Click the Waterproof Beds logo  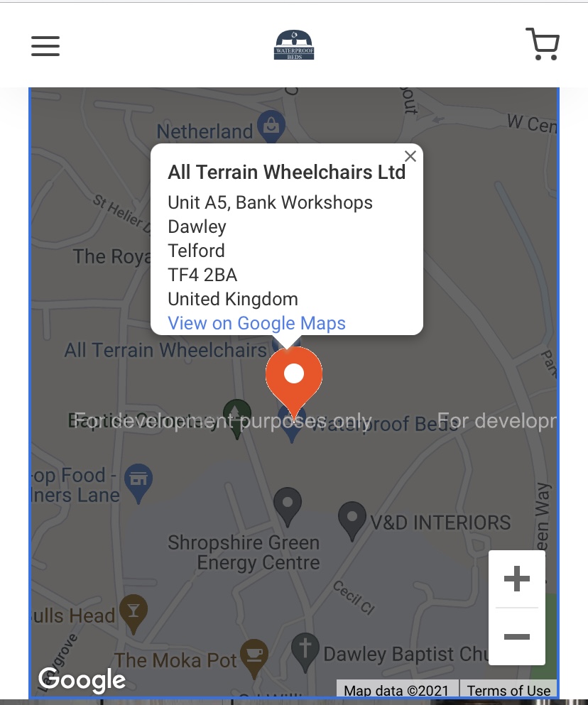pos(294,45)
